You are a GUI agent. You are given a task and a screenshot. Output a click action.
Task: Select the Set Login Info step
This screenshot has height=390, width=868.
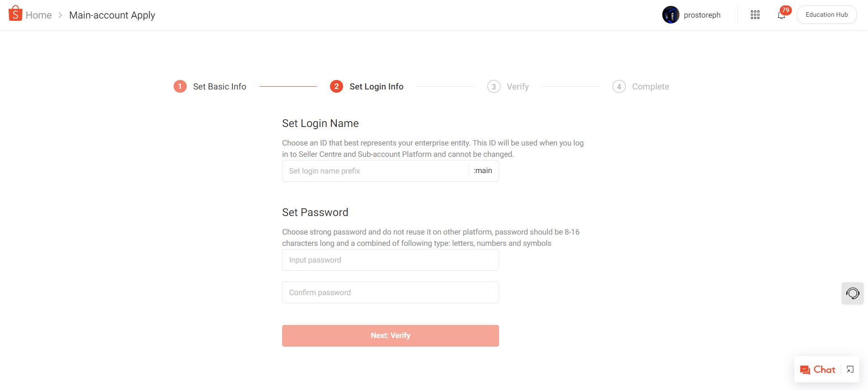tap(336, 86)
